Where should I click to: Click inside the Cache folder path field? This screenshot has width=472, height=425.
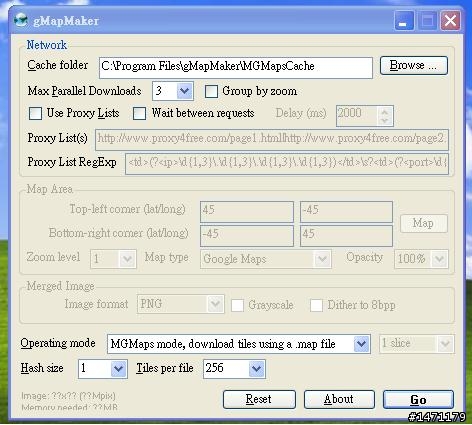pos(236,68)
